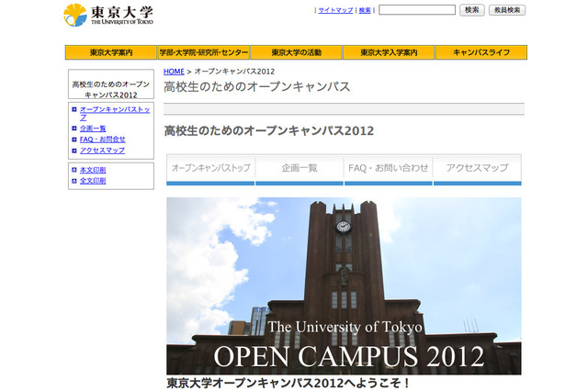Click bullet icon beside アクセスマップ sidebar link
The width and height of the screenshot is (588, 391).
tap(73, 151)
